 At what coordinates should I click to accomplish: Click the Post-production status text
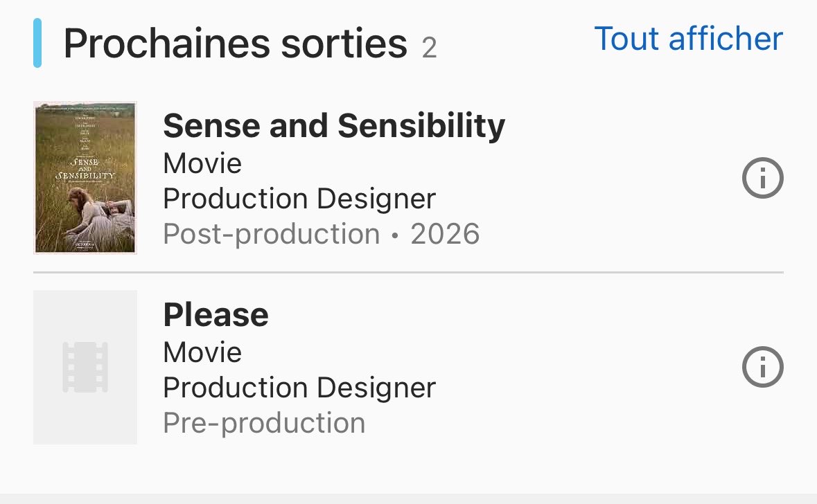click(x=272, y=234)
